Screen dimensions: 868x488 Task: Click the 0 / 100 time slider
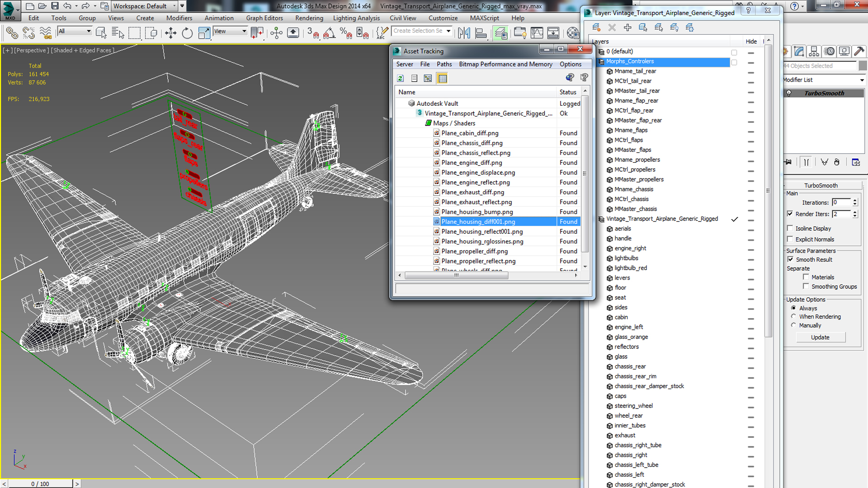click(x=40, y=483)
